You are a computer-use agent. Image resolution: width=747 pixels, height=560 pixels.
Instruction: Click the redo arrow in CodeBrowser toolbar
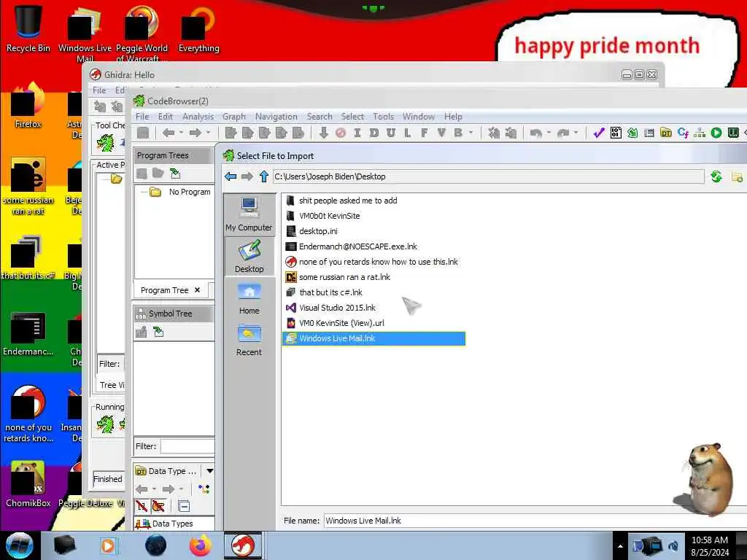pyautogui.click(x=562, y=133)
